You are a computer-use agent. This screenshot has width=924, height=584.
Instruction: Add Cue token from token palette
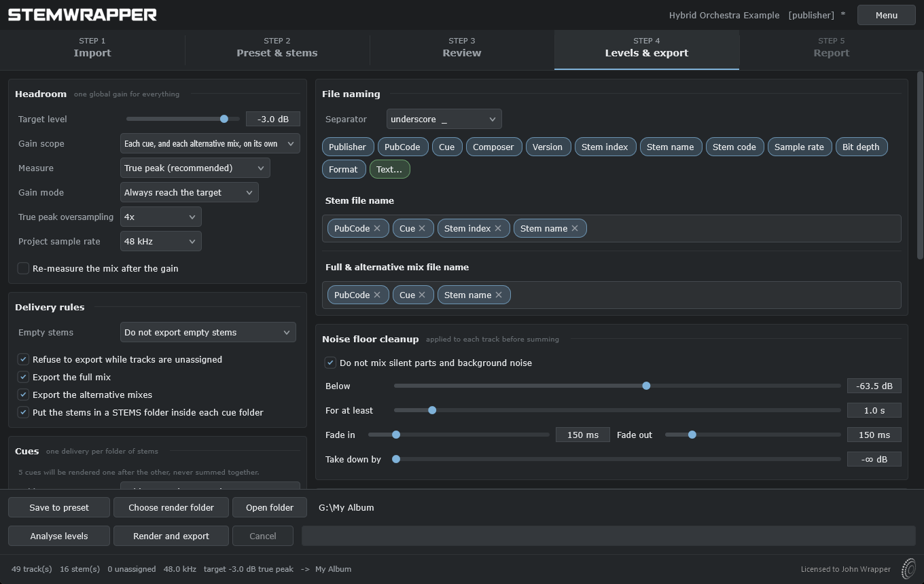[447, 147]
